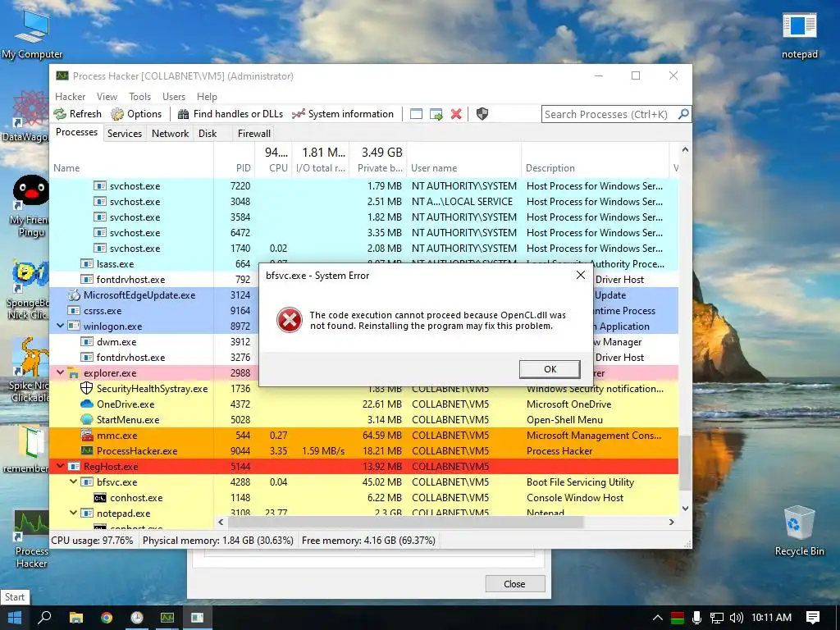This screenshot has height=630, width=840.
Task: Click the Process Hacker taskbar icon
Action: coord(167,618)
